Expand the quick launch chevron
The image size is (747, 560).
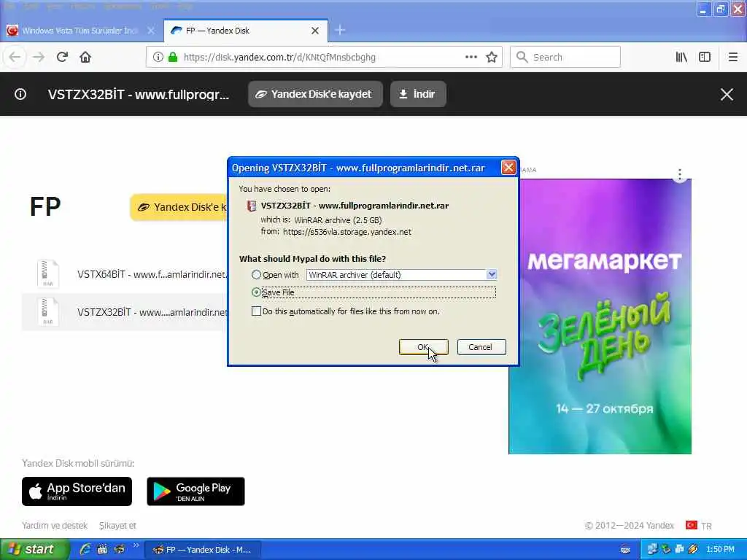(136, 545)
